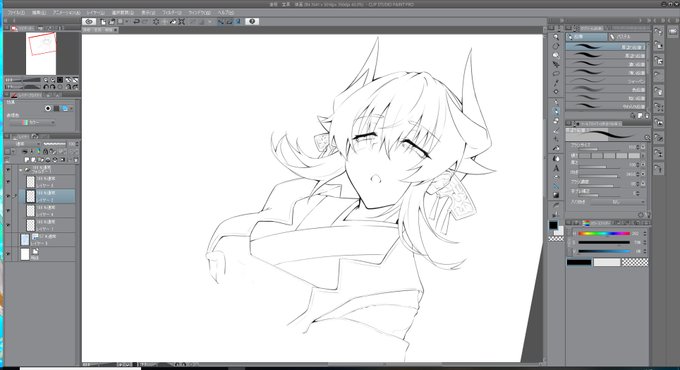Click the layer opacity slider in Layer palette
Image resolution: width=680 pixels, height=370 pixels.
coord(55,144)
